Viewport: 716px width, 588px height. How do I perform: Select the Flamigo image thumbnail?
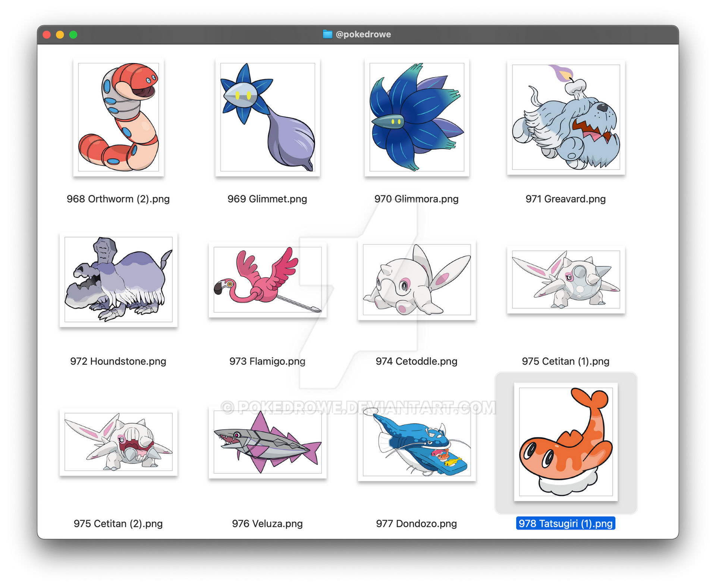267,279
